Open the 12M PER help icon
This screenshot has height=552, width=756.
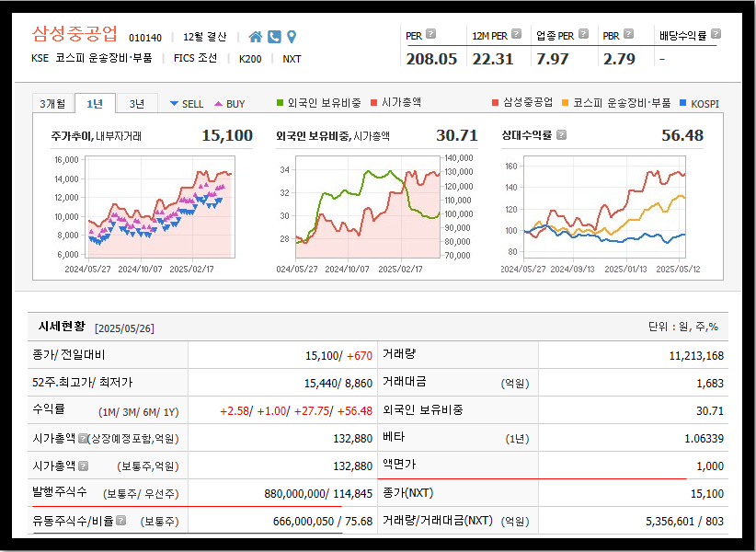pyautogui.click(x=516, y=34)
